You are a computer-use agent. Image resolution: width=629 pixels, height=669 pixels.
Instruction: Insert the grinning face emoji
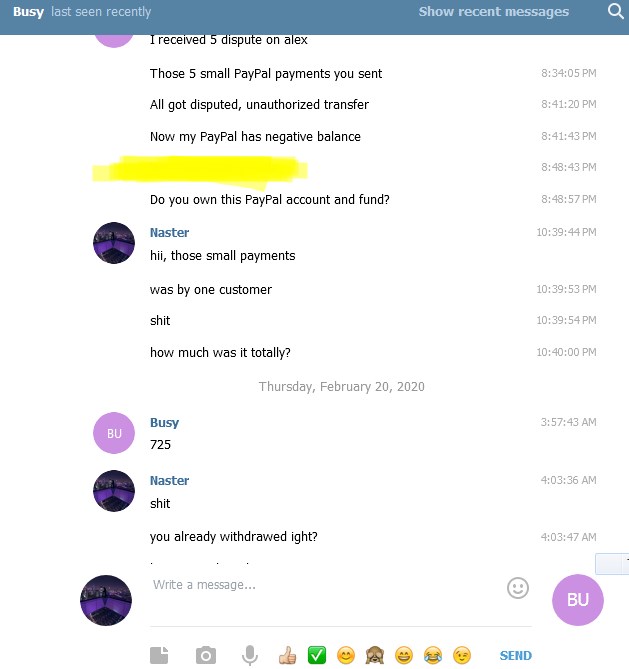coord(404,655)
